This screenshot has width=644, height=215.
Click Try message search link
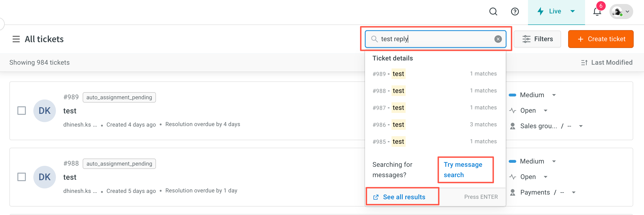point(463,170)
